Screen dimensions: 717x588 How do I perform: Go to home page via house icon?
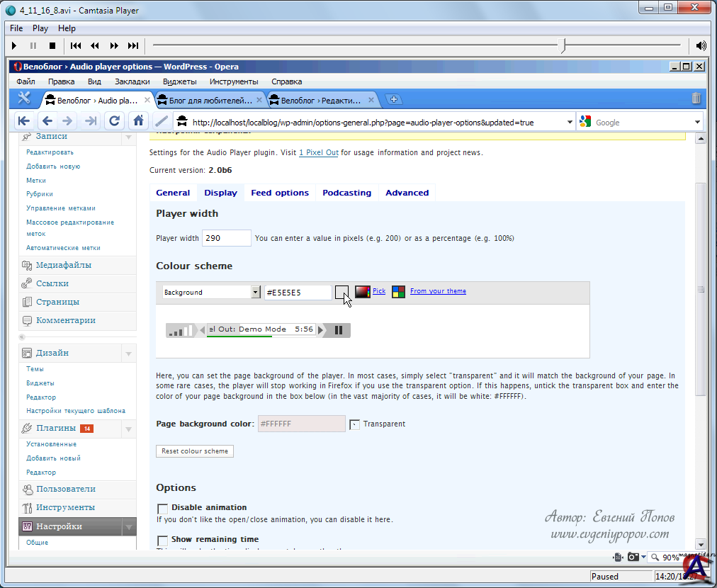coord(138,121)
